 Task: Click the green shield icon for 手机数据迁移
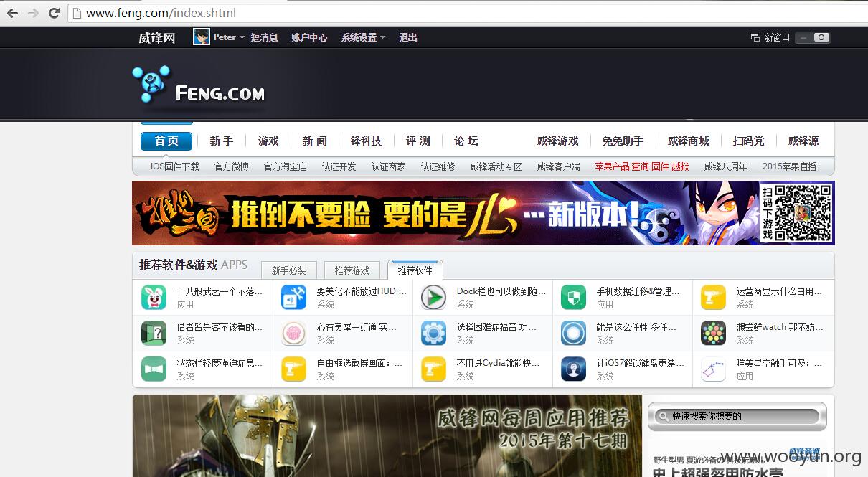click(573, 297)
